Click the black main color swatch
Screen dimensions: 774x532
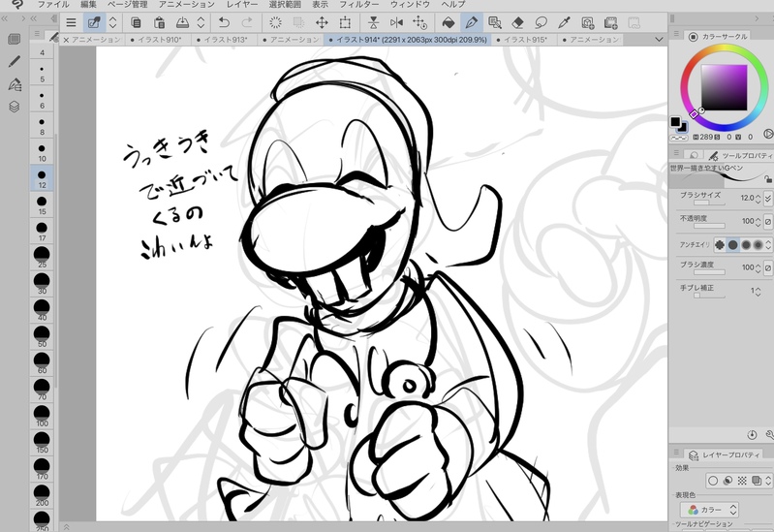675,121
